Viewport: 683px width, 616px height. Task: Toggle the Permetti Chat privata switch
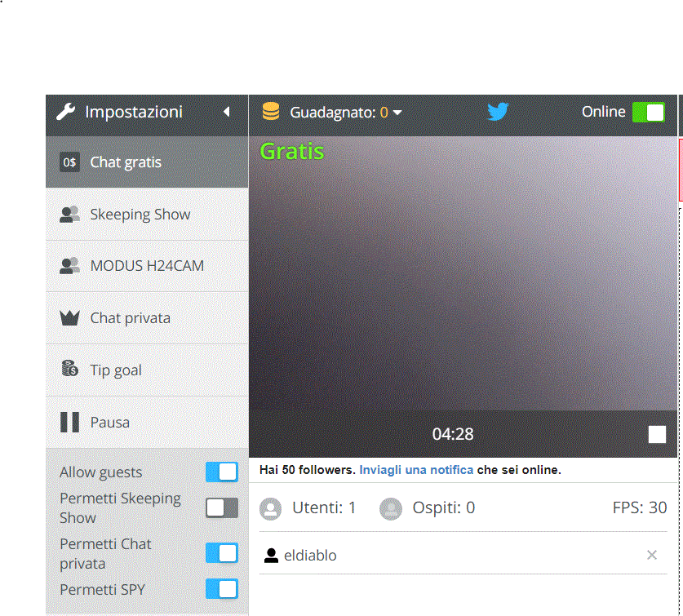click(222, 553)
